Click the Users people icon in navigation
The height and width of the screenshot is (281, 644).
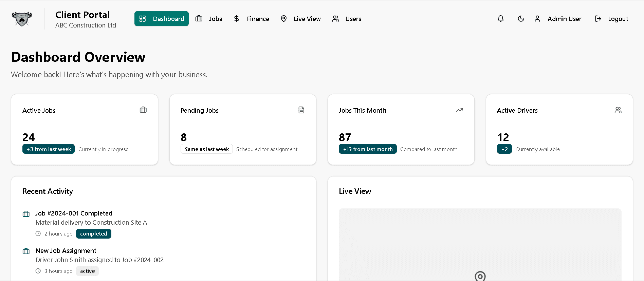[336, 19]
